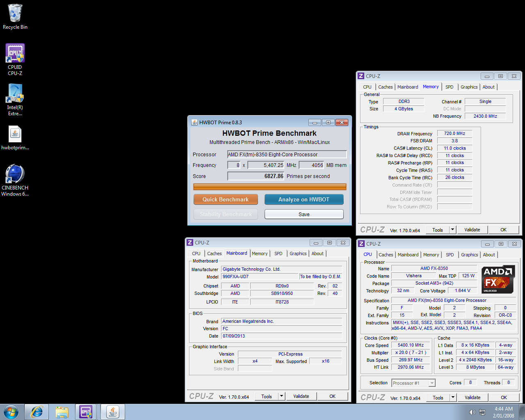
Task: Switch to Java HWBOT Prime taskbar button
Action: tap(112, 412)
